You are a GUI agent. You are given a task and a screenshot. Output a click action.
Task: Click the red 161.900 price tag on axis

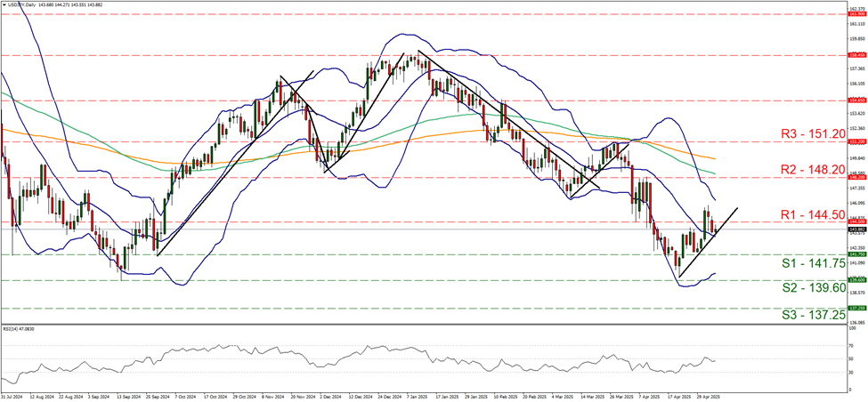(x=856, y=15)
